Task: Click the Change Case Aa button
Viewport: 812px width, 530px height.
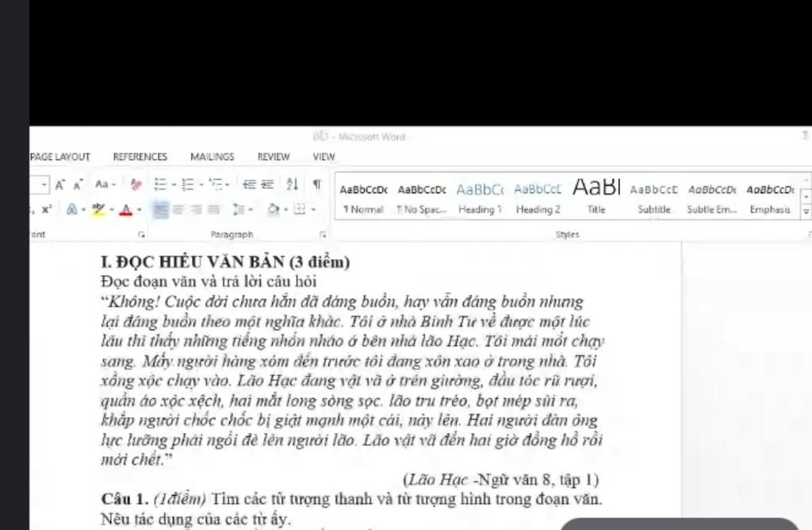Action: 101,184
